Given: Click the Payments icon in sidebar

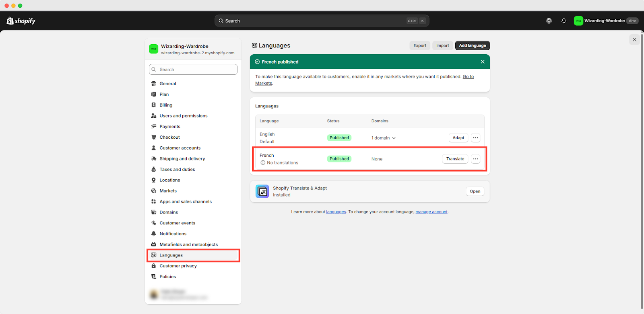Looking at the screenshot, I should click(154, 127).
